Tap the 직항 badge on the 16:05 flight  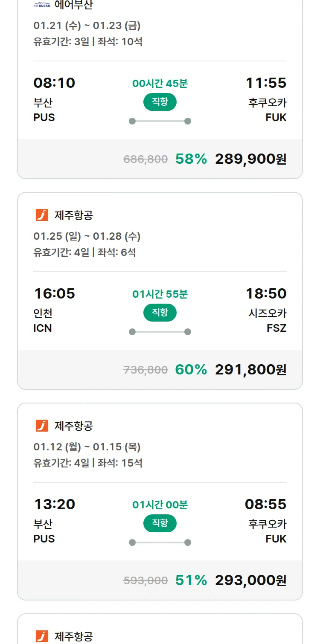coord(160,313)
